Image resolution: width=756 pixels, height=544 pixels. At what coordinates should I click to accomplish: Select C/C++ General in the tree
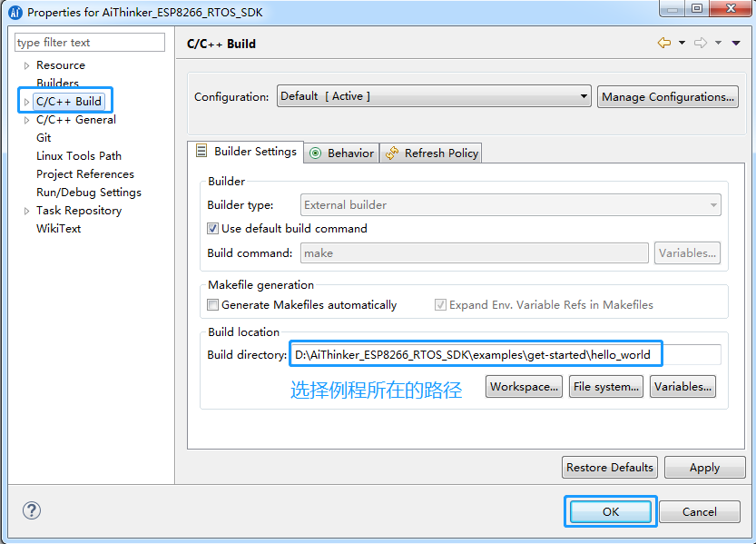[76, 120]
